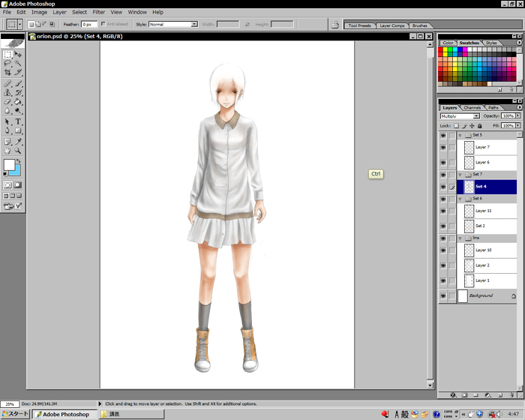Click the Layer Comps button
This screenshot has width=525, height=420.
pos(391,25)
